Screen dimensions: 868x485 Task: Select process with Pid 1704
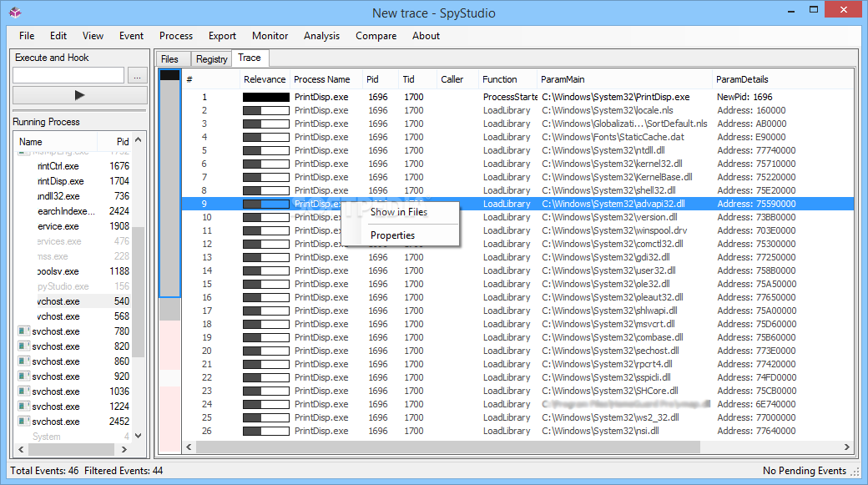click(x=73, y=181)
